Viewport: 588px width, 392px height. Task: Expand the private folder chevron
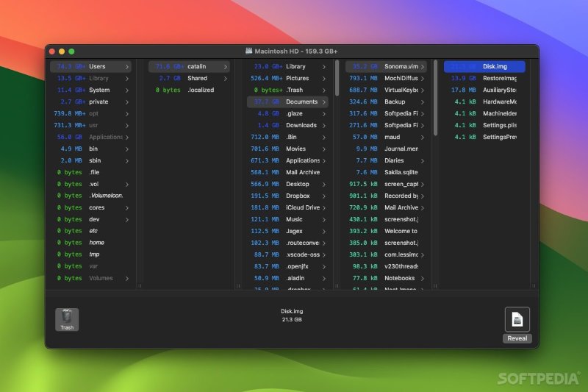tap(127, 102)
